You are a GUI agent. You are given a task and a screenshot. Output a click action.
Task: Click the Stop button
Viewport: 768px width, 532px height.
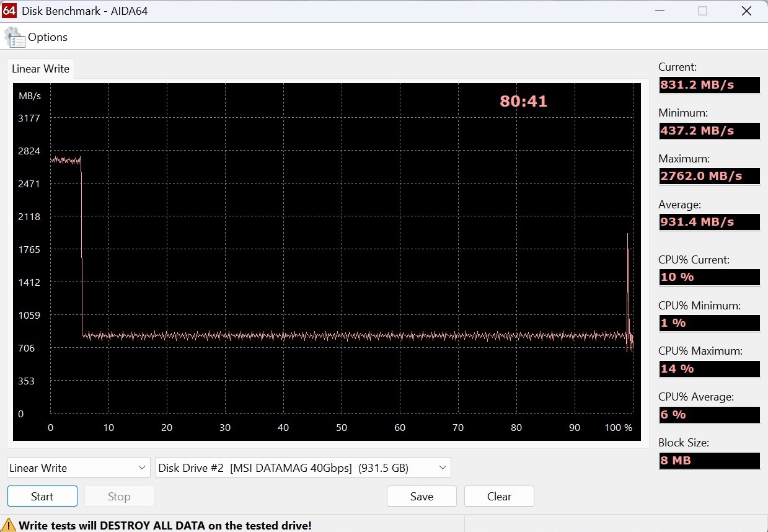119,496
